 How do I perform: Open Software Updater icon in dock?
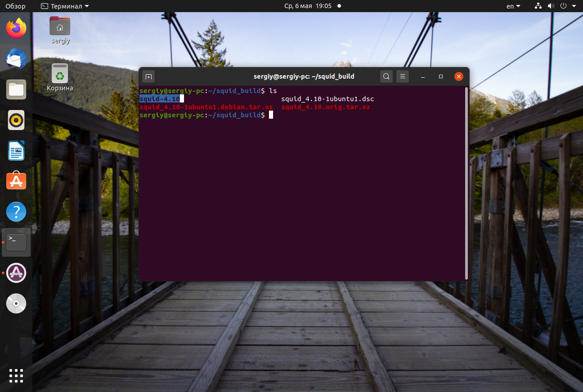16,273
